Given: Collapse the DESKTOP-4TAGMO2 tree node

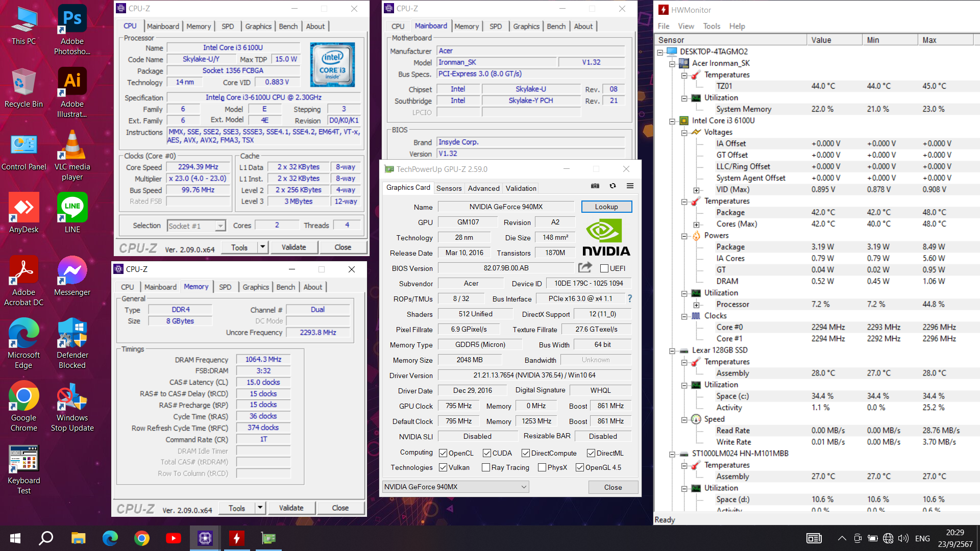Looking at the screenshot, I should (x=660, y=52).
